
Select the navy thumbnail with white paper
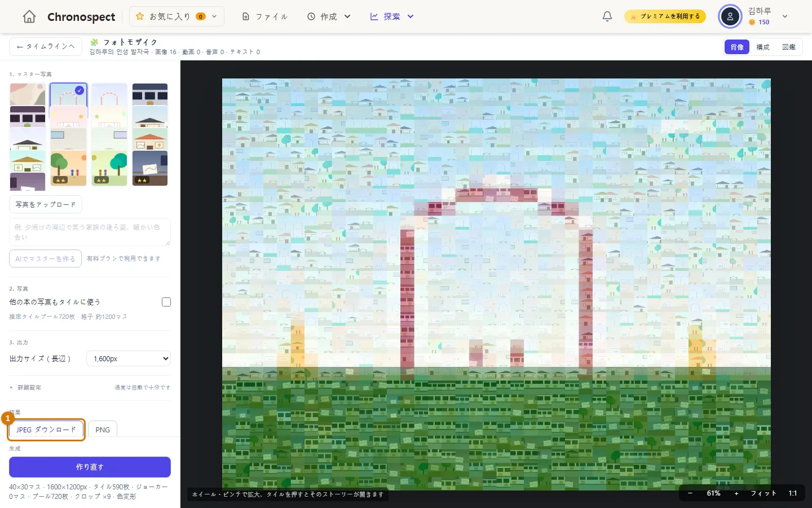(x=150, y=168)
